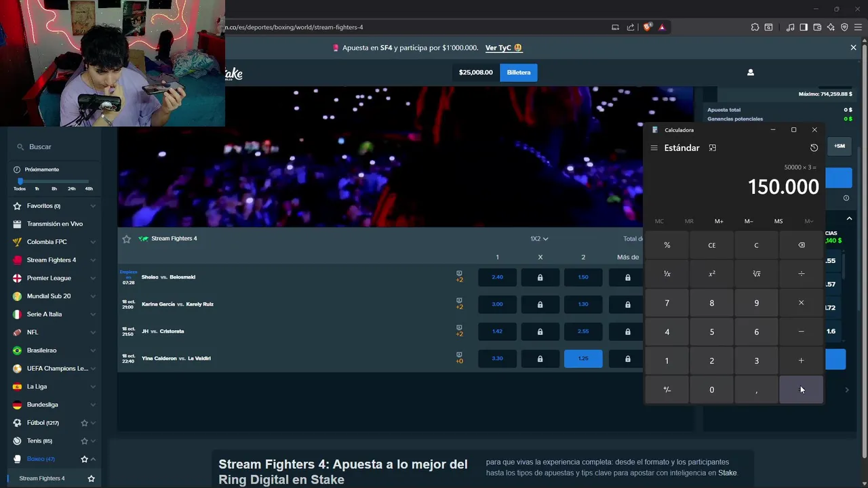The height and width of the screenshot is (488, 868).
Task: Click the calculator decimal comma key
Action: point(756,390)
